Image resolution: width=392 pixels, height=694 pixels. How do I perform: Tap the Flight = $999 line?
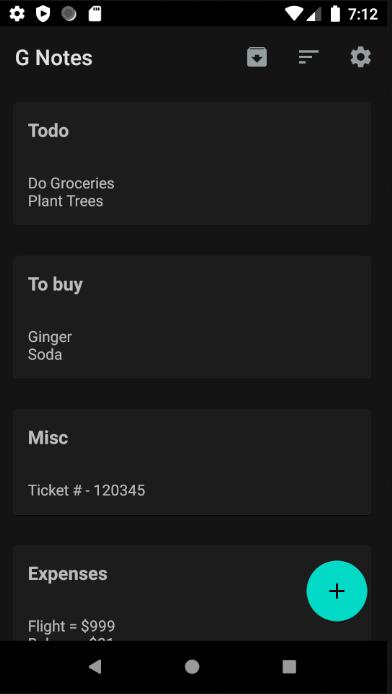pyautogui.click(x=72, y=626)
